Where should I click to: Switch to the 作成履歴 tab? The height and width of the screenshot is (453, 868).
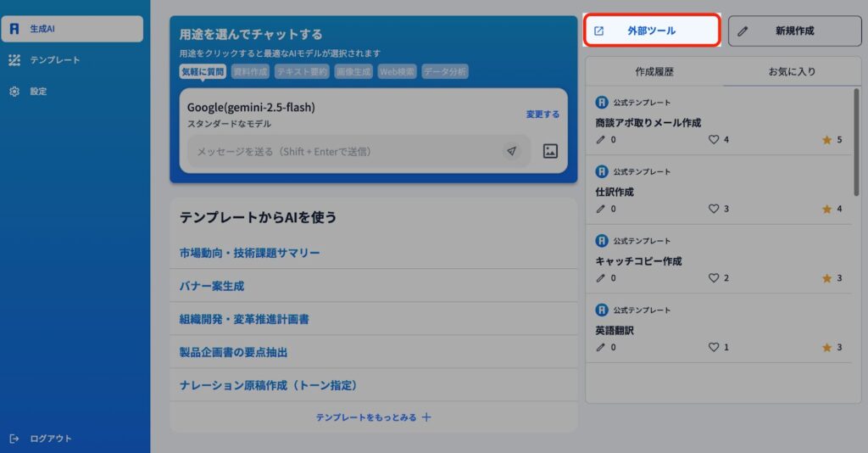coord(654,72)
